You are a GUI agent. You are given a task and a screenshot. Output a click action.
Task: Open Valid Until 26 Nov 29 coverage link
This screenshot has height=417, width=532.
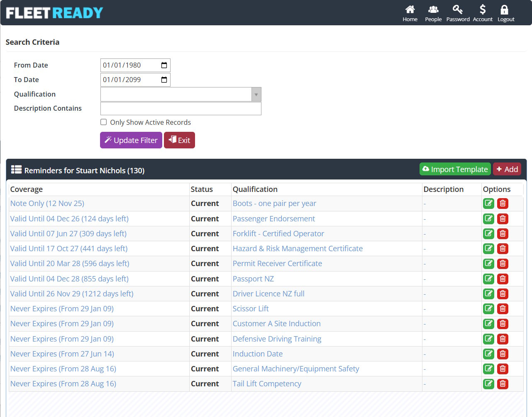coord(72,293)
